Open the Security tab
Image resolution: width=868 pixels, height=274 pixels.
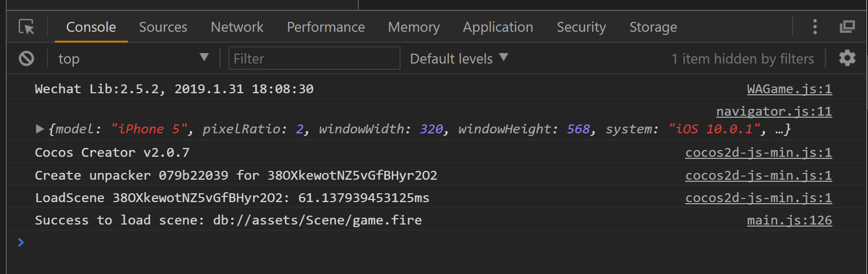click(581, 27)
